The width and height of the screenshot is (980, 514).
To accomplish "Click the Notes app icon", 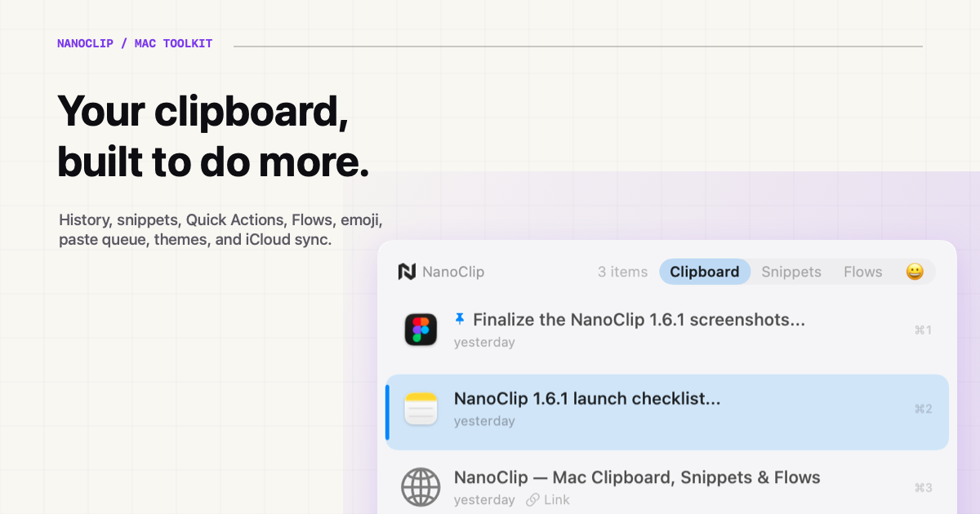I will pyautogui.click(x=421, y=409).
